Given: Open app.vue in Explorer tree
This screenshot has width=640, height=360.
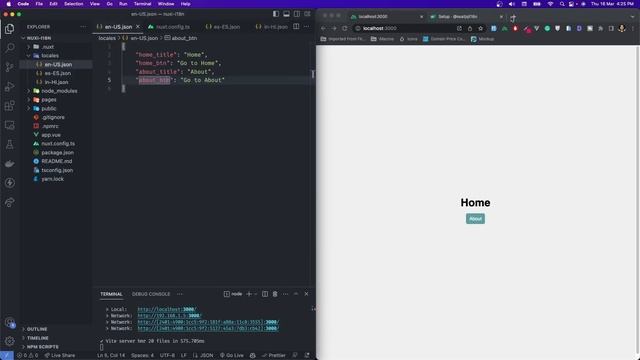Looking at the screenshot, I should 51,135.
